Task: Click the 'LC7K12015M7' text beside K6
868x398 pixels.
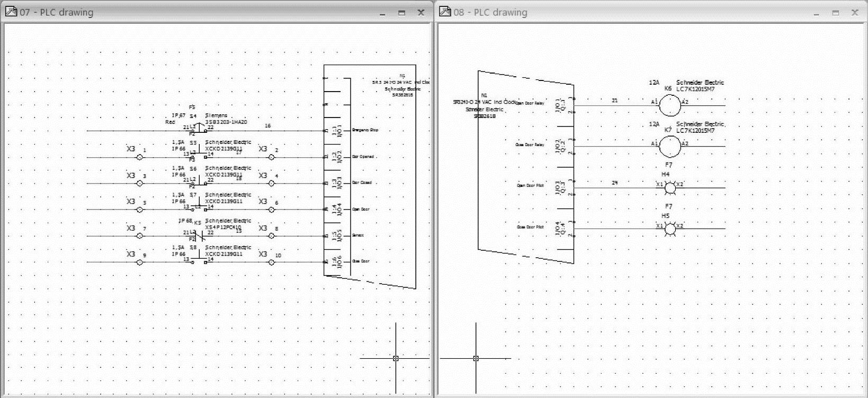Action: pos(695,89)
